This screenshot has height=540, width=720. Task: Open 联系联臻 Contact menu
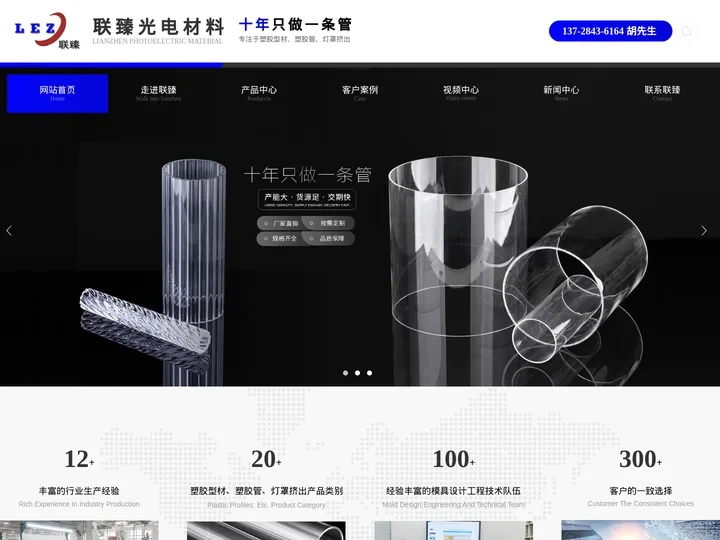(662, 93)
